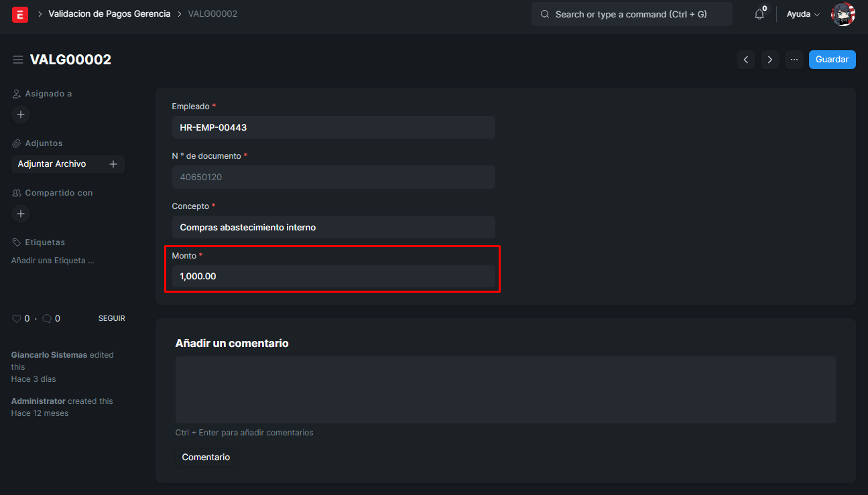This screenshot has height=495, width=868.
Task: Add an assignee with plus button
Action: [x=21, y=115]
